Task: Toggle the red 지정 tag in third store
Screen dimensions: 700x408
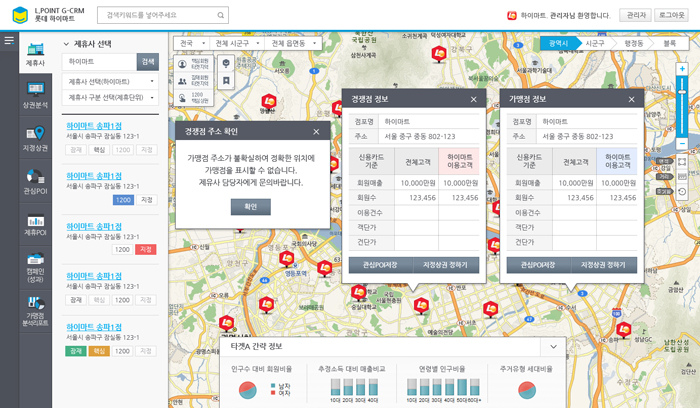Action: [146, 249]
